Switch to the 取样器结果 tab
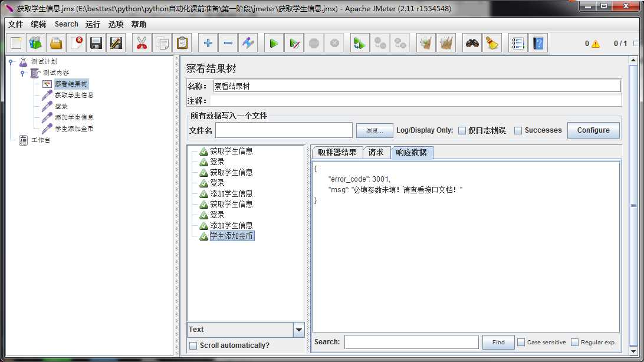 pos(337,152)
